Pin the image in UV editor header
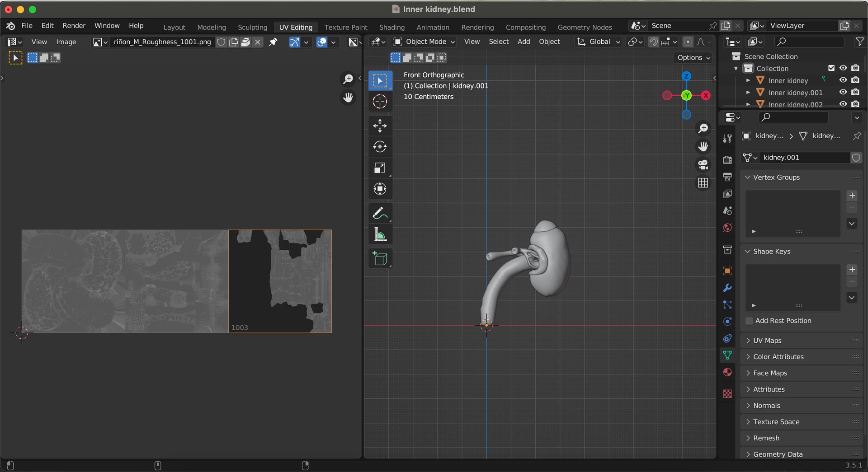Image resolution: width=868 pixels, height=472 pixels. coord(273,42)
